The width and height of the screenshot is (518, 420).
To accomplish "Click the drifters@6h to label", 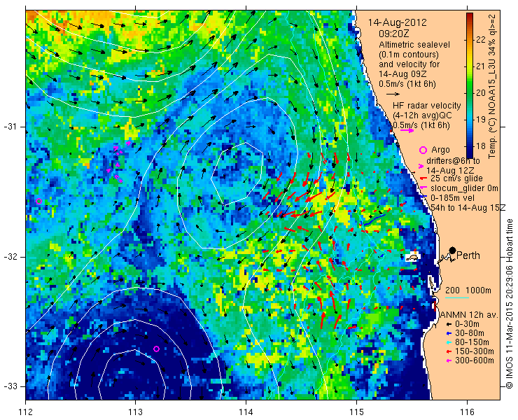I will tap(454, 160).
